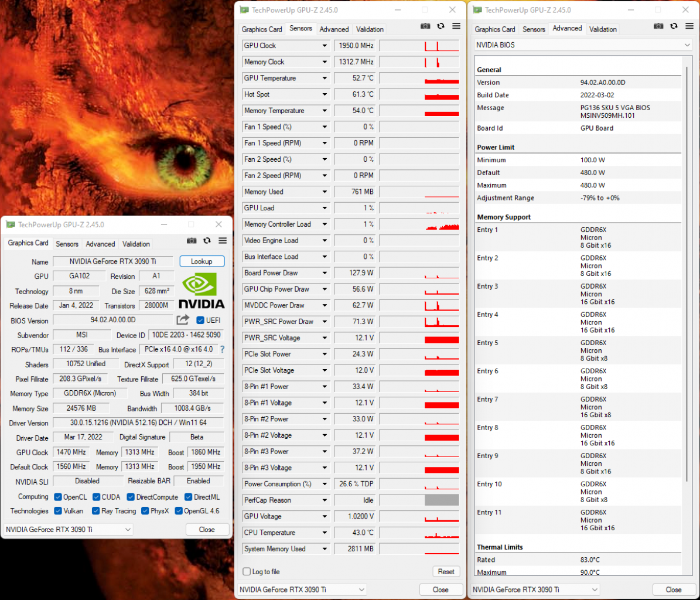
Task: Open hamburger menu in Graphics Card window
Action: click(x=223, y=241)
